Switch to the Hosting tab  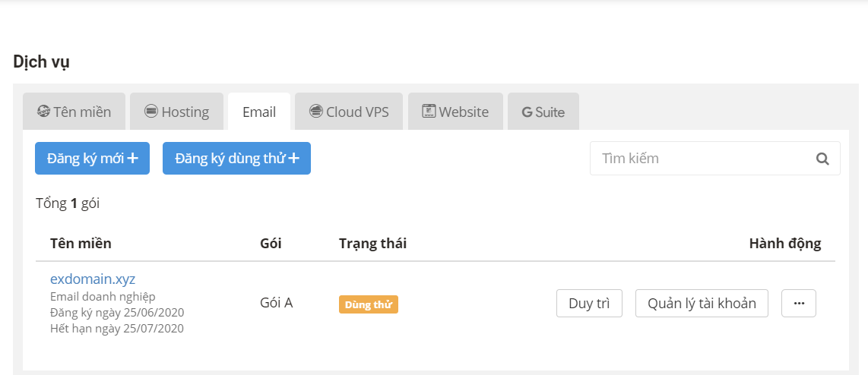[x=176, y=112]
